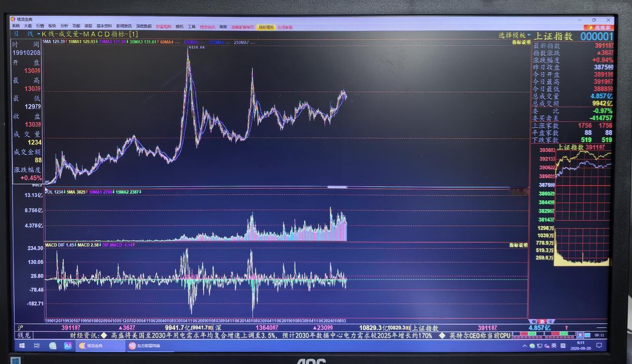
Task: Click the 涨跌幅度 value +0.45%
Action: [x=31, y=178]
